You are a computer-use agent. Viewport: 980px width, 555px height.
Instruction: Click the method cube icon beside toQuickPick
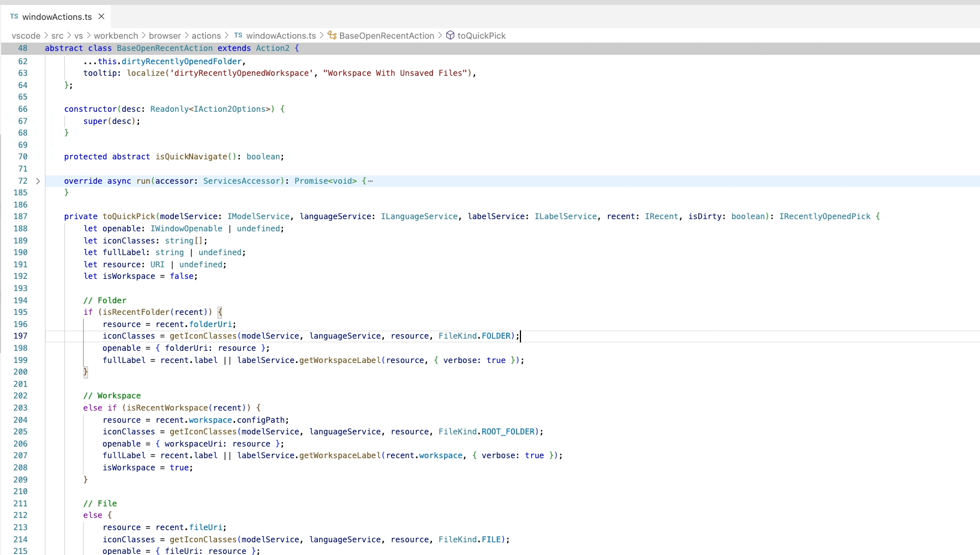pyautogui.click(x=451, y=35)
